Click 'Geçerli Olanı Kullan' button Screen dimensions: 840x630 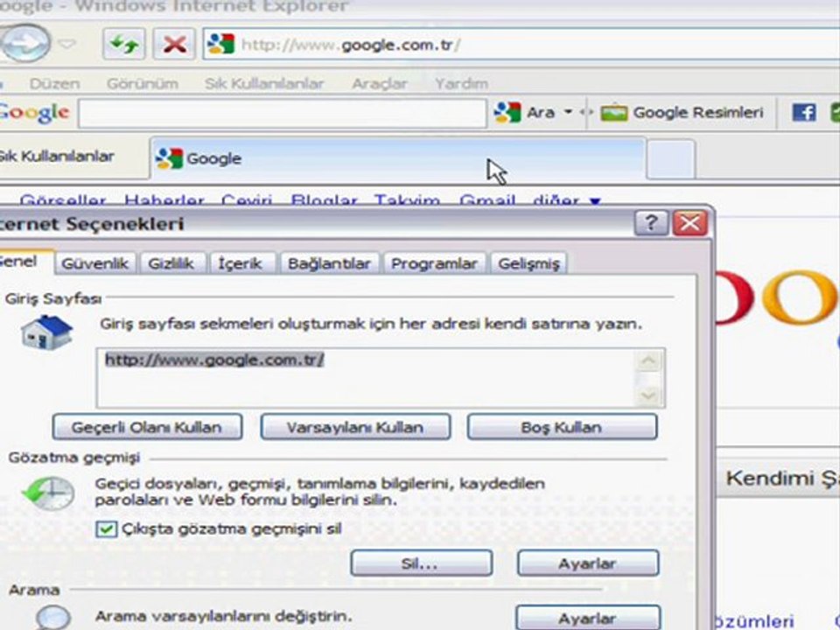coord(147,427)
